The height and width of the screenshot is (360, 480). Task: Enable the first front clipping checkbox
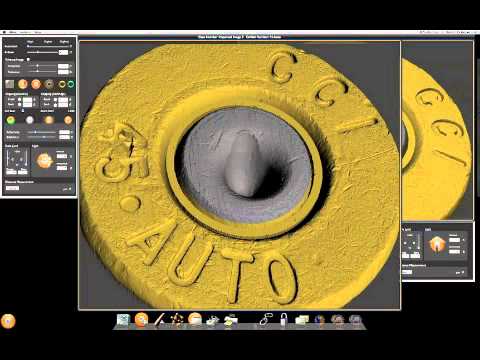[x=19, y=99]
